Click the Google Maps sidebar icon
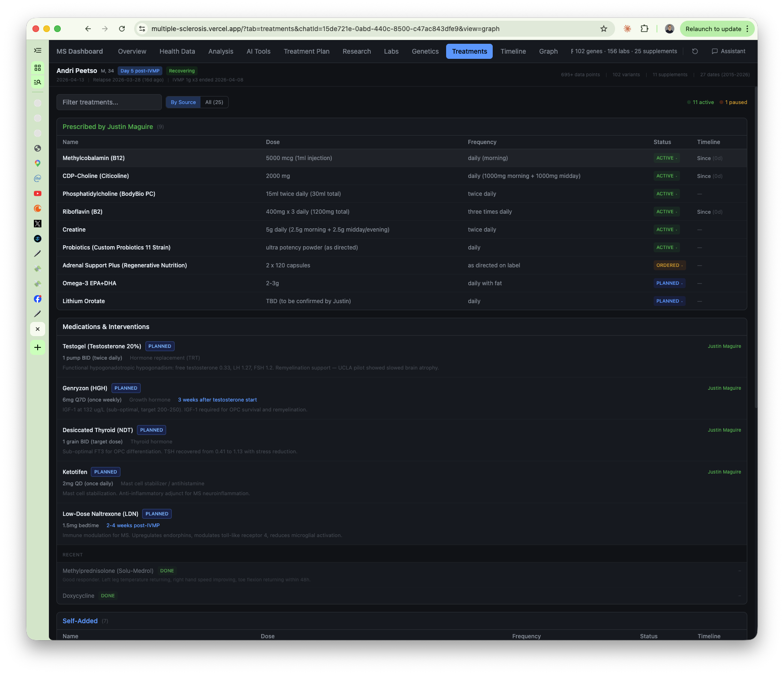Screen dimensions: 784x675 38,163
